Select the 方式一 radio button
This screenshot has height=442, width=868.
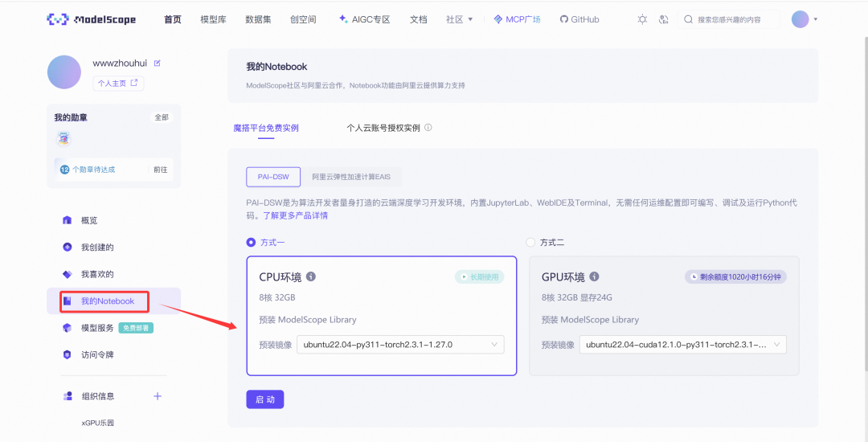click(x=252, y=243)
